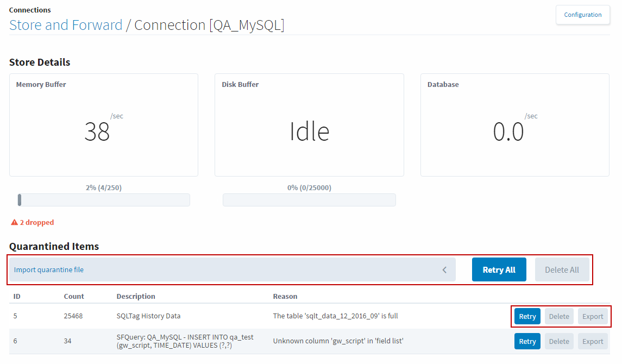Retry the SFQuery QA_MySQL quarantined item
The height and width of the screenshot is (364, 622).
click(x=527, y=341)
